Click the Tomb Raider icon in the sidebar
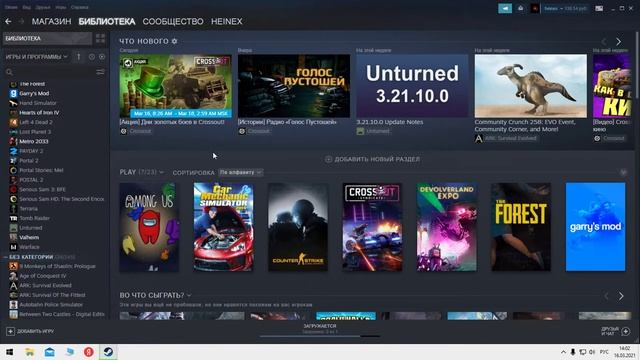Viewport: 640px width, 360px height. [x=13, y=218]
